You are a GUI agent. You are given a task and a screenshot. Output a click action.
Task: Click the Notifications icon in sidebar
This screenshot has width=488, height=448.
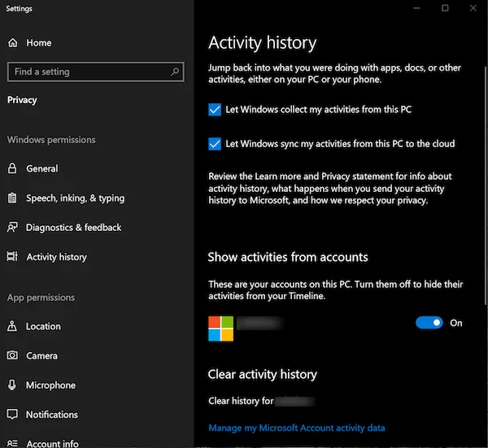click(x=12, y=415)
